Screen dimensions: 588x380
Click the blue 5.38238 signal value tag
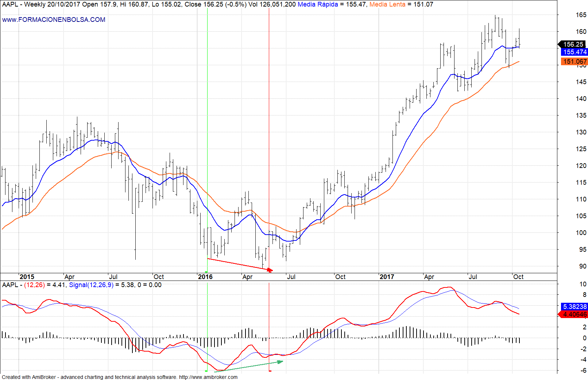575,307
